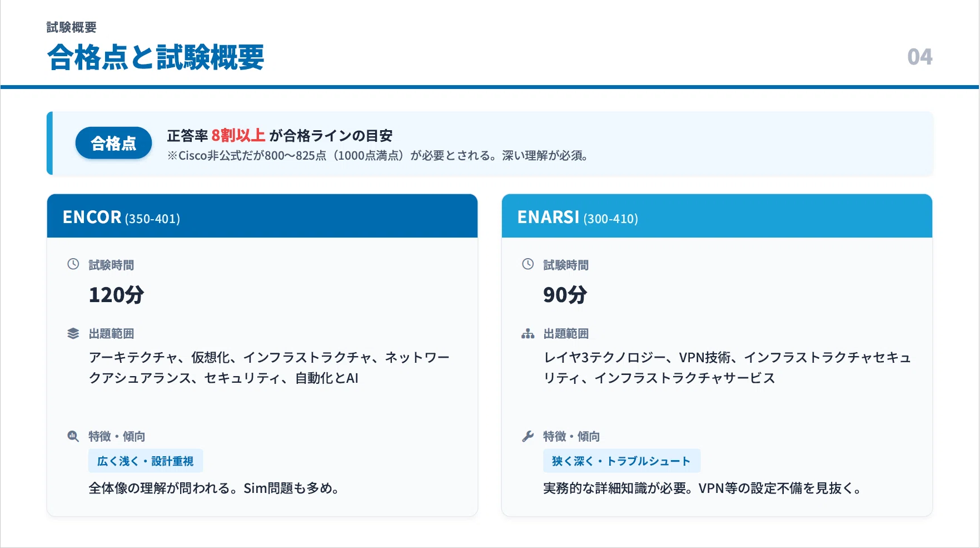The width and height of the screenshot is (980, 548).
Task: Click the 合格点と試験概要 slide title
Action: tap(156, 57)
